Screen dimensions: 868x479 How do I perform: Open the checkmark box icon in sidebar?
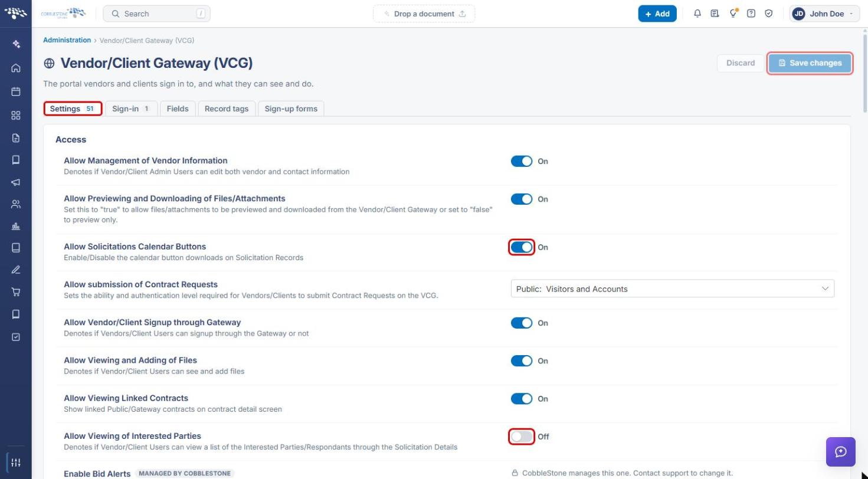16,337
